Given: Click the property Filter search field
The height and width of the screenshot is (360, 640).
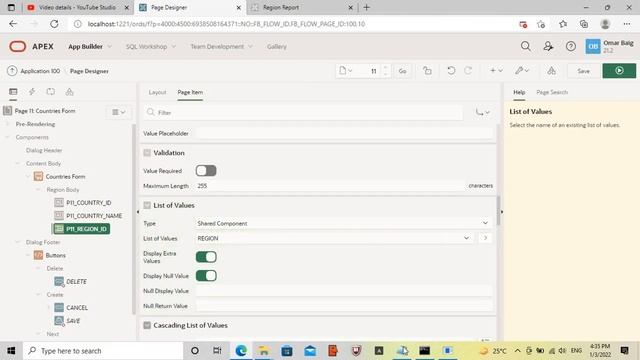Looking at the screenshot, I should click(x=303, y=112).
